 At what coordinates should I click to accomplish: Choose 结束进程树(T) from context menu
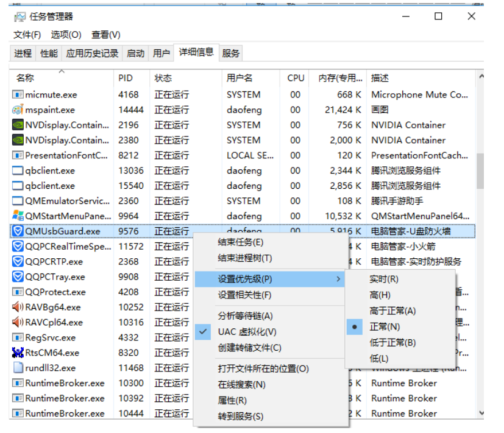pyautogui.click(x=270, y=258)
